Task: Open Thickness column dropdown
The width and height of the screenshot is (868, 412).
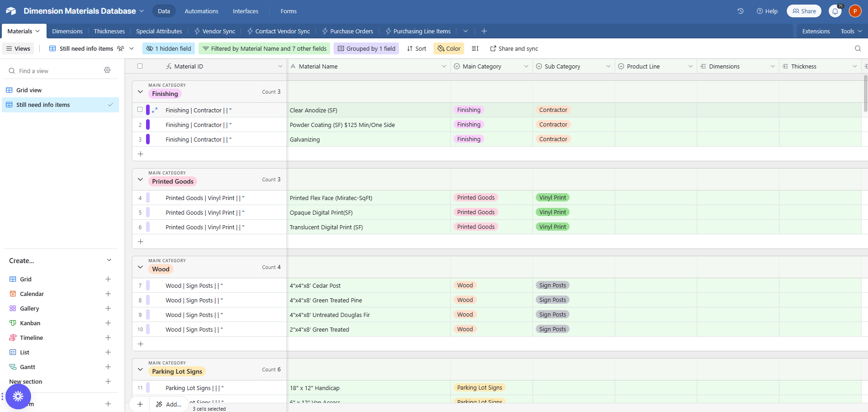Action: click(x=855, y=66)
